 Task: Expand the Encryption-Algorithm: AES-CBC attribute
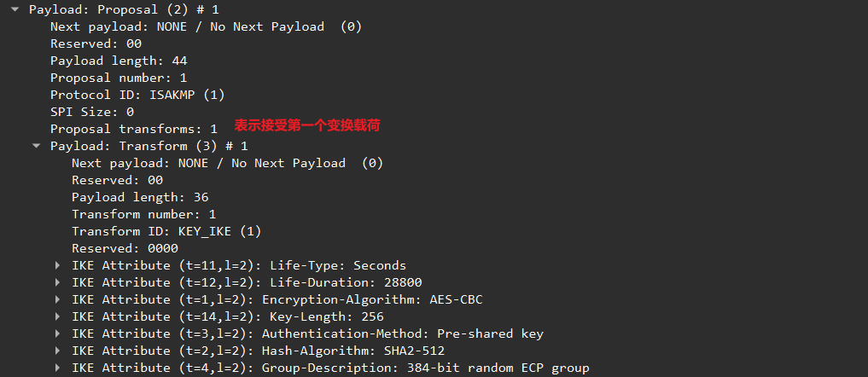tap(58, 299)
